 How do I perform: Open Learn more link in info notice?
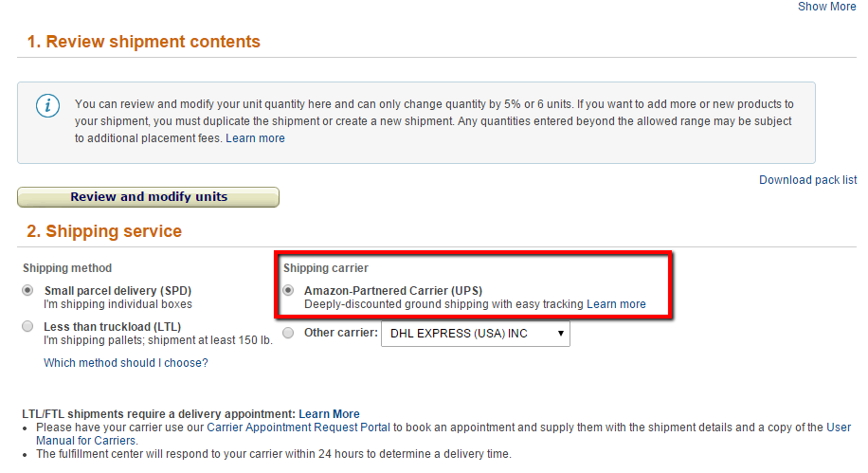coord(255,138)
